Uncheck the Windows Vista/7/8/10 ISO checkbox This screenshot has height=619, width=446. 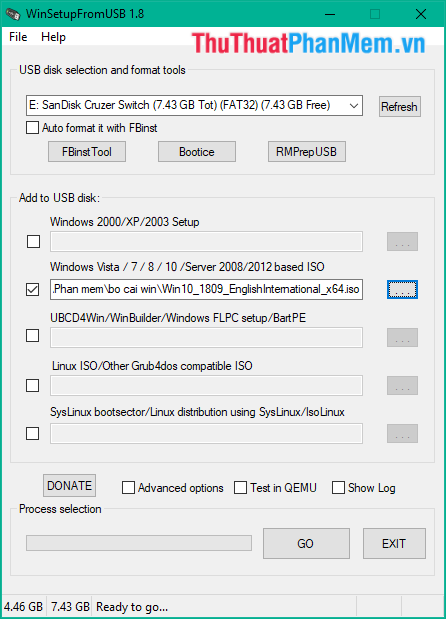[32, 289]
